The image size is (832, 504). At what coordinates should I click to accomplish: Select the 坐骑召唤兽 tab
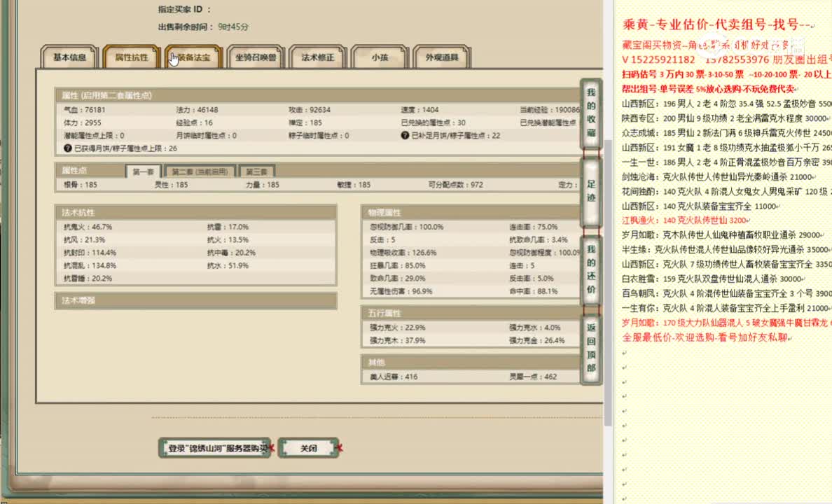[x=256, y=57]
